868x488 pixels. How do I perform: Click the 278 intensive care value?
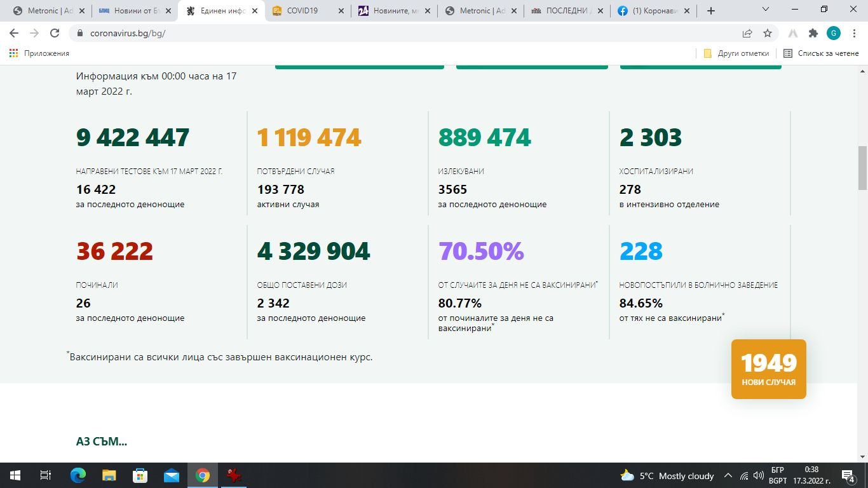(630, 189)
